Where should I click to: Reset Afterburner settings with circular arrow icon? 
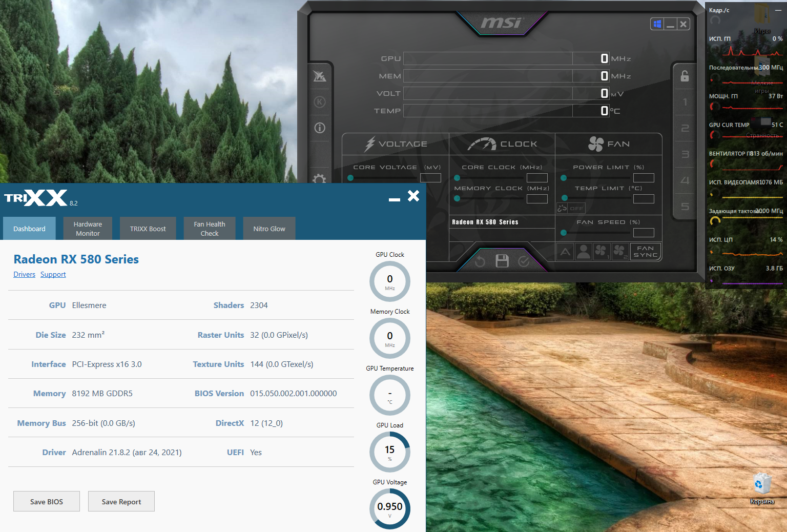click(480, 262)
